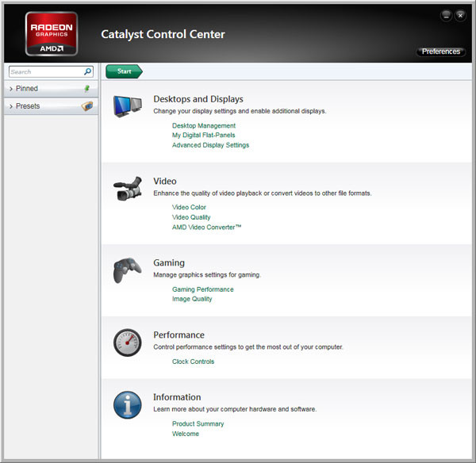Click the Radeon Graphics AMD logo
The image size is (476, 463).
point(52,33)
